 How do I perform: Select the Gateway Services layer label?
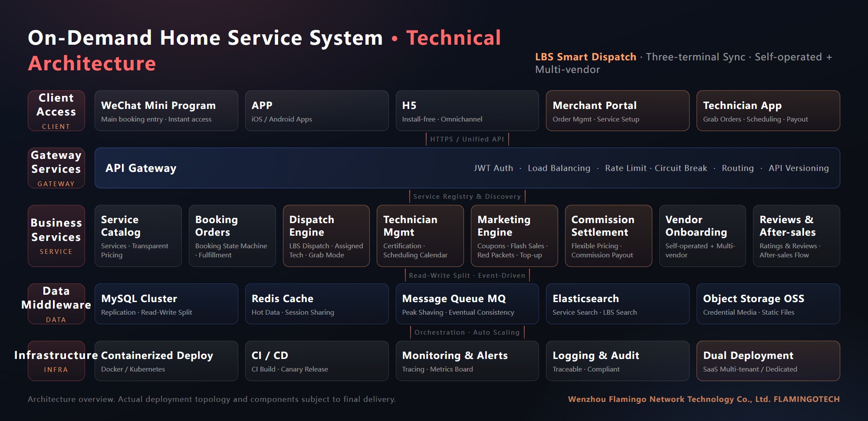point(56,168)
